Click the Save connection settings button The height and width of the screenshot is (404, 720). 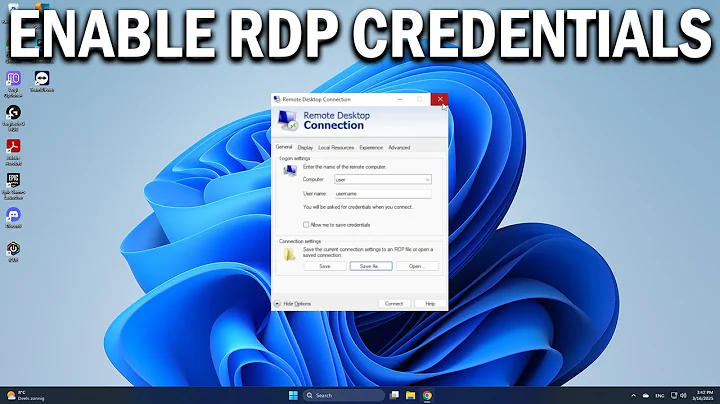click(x=325, y=266)
